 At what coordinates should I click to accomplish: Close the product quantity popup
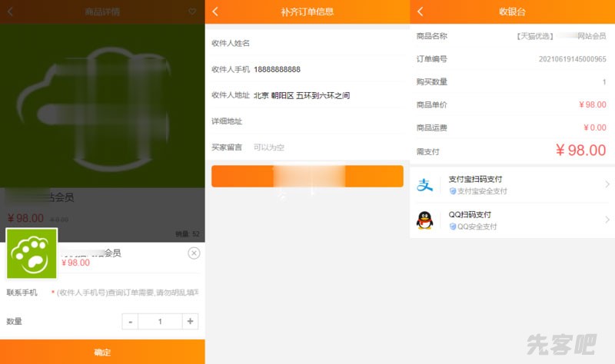click(x=194, y=253)
